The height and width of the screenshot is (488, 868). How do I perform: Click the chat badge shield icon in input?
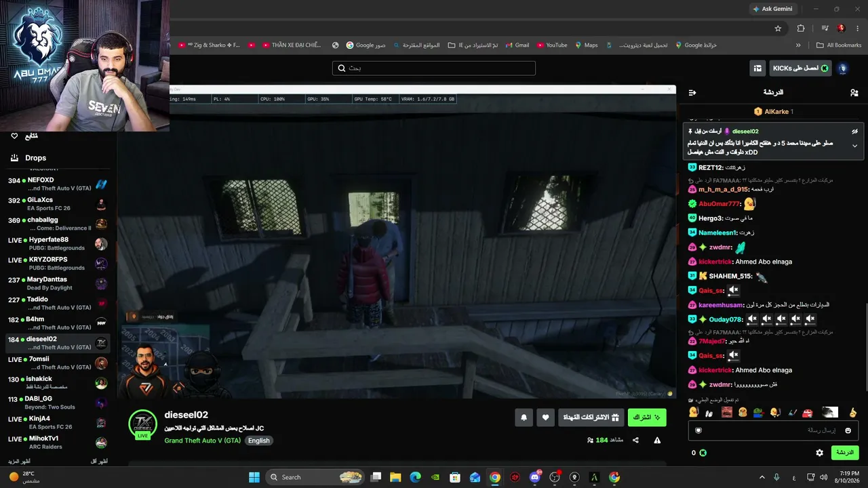tap(698, 430)
